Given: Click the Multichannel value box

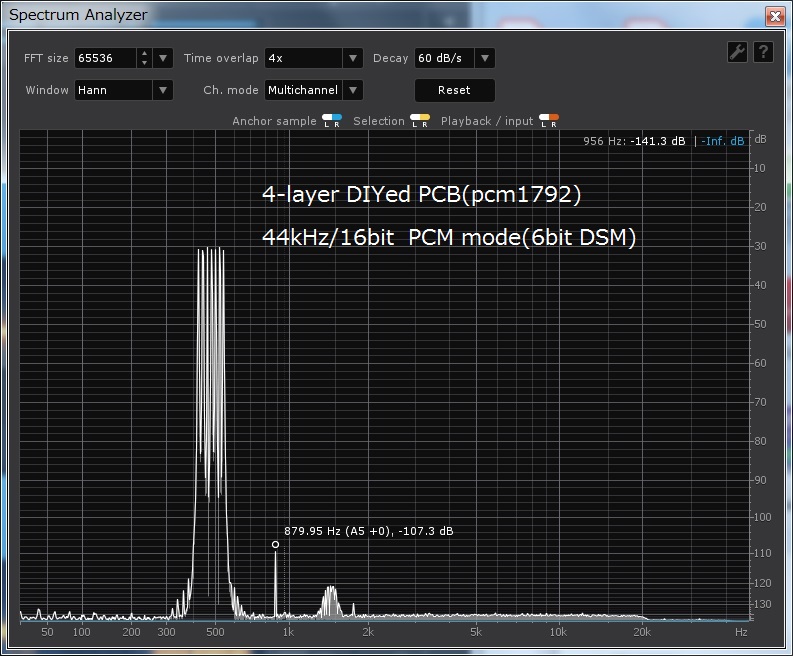Looking at the screenshot, I should [x=303, y=90].
